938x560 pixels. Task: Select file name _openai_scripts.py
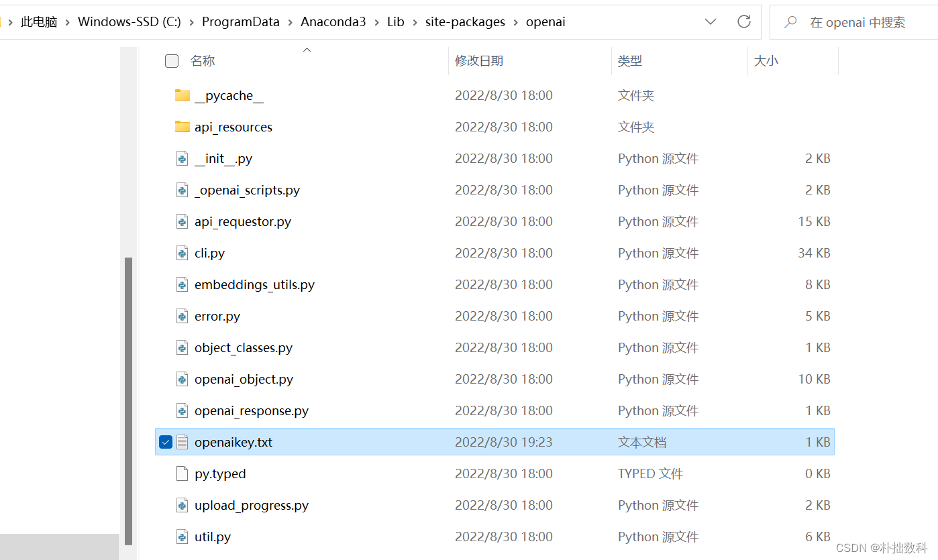pos(247,190)
